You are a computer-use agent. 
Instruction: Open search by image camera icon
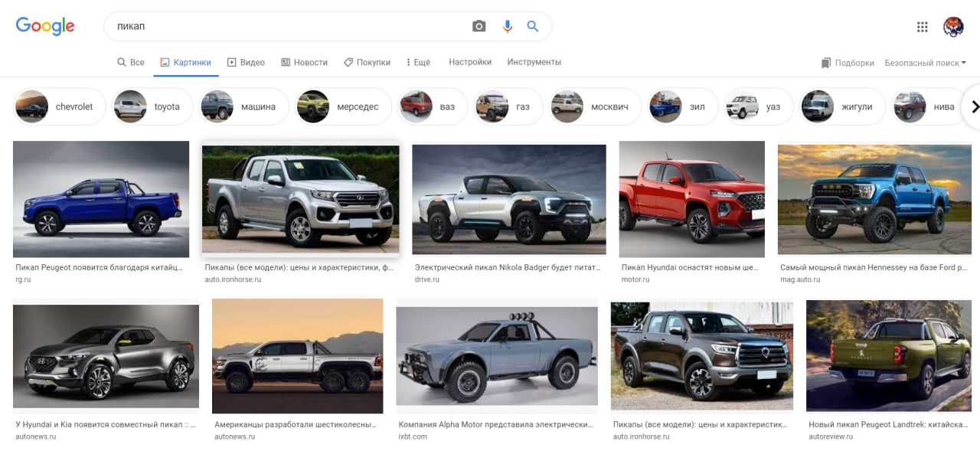[479, 26]
